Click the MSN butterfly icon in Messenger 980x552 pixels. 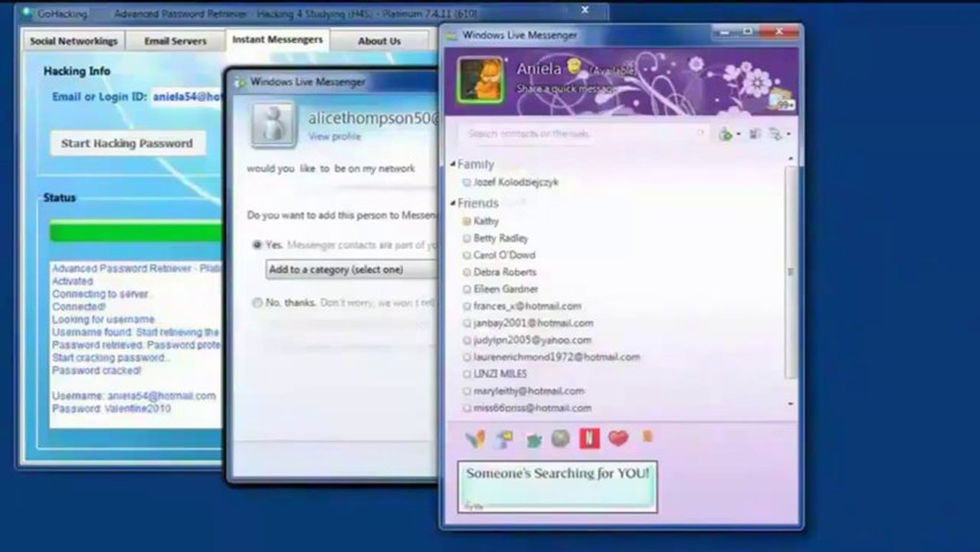click(475, 439)
